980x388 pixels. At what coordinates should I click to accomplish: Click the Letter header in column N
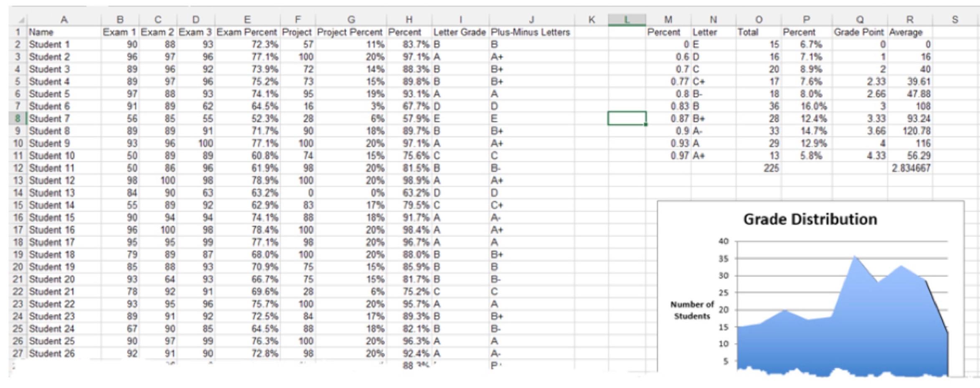pyautogui.click(x=713, y=32)
